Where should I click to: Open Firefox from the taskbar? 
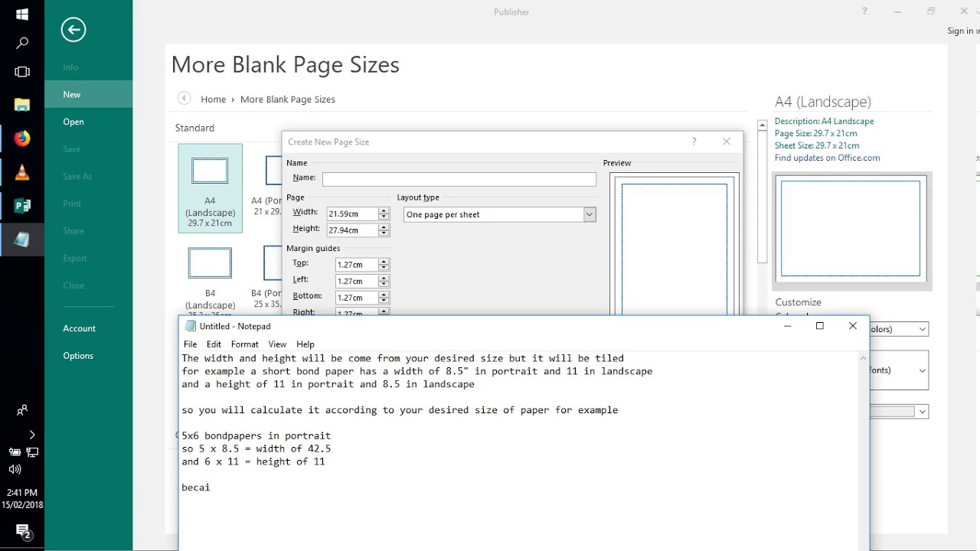[x=22, y=139]
